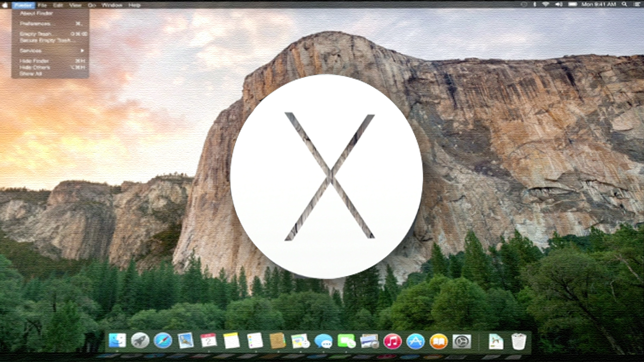Open the Go menu
644x362 pixels.
[92, 5]
